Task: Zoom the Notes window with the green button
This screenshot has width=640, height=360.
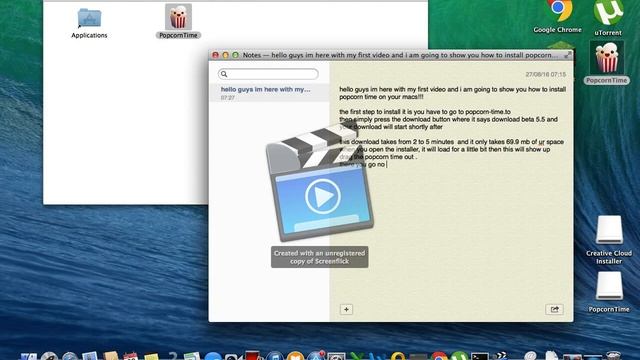Action: pos(236,55)
